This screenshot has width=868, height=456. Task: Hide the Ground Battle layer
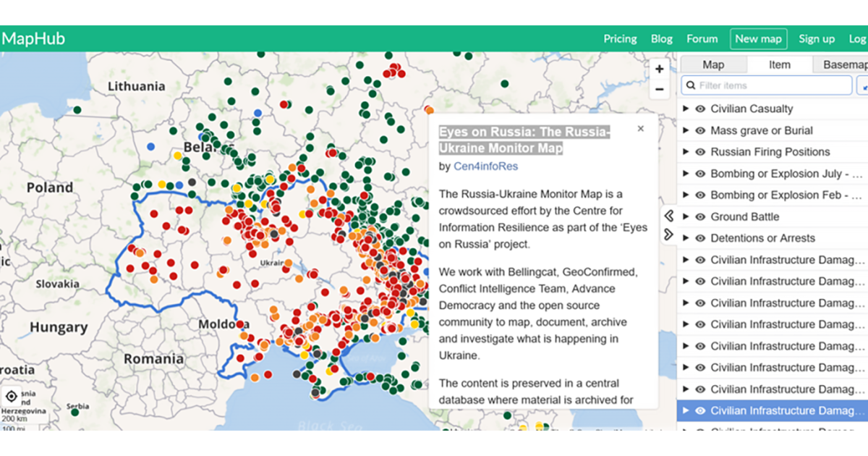coord(700,216)
